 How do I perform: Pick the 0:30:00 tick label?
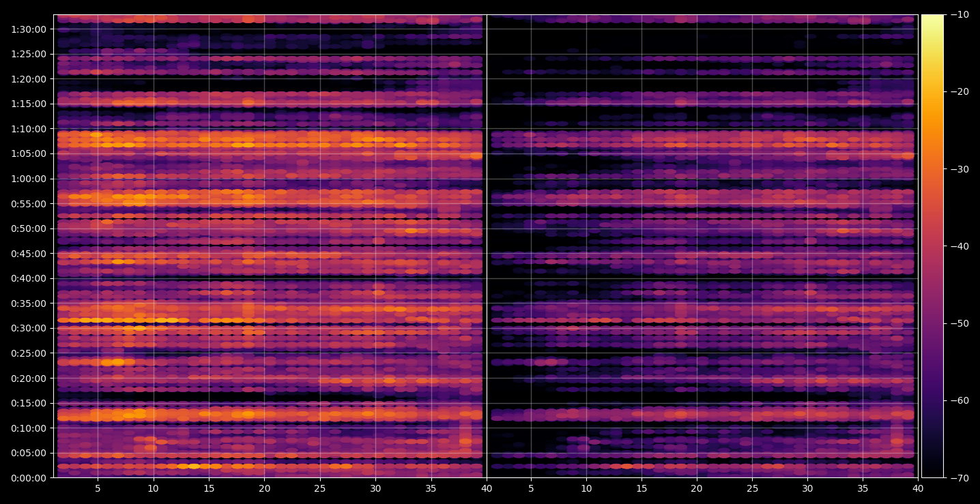pos(28,328)
